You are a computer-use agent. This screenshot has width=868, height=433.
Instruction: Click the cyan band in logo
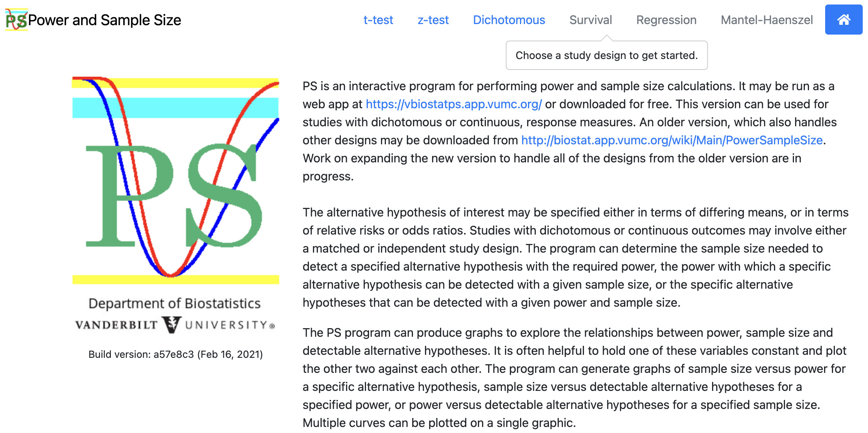[175, 108]
